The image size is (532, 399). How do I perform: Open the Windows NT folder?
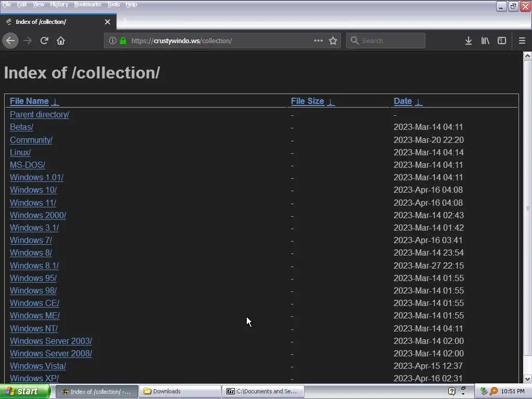click(x=34, y=329)
